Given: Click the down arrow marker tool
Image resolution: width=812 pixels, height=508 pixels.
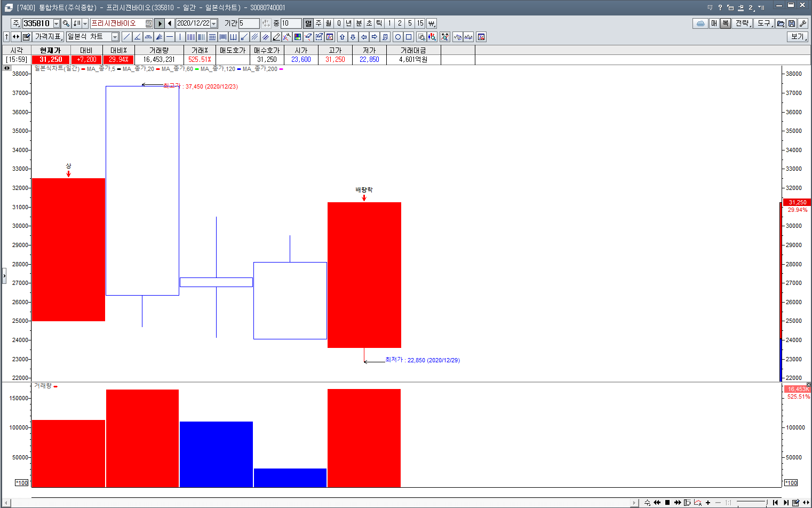Looking at the screenshot, I should coord(353,37).
